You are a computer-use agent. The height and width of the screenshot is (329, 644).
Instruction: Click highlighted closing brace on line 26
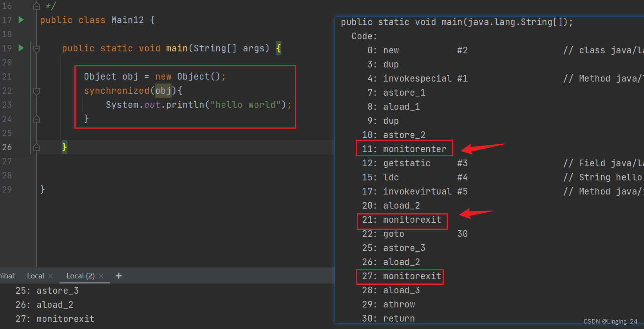tap(65, 147)
